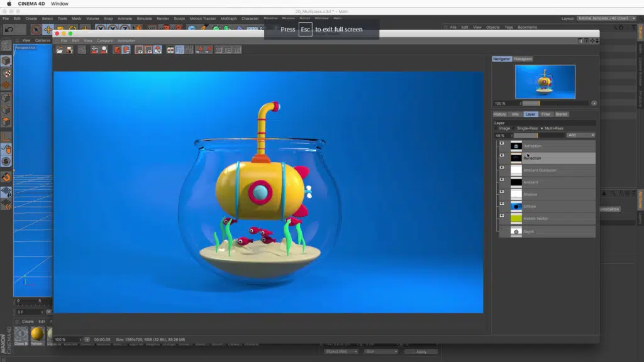Select the Yellow material swatch
644x362 pixels.
[37, 334]
